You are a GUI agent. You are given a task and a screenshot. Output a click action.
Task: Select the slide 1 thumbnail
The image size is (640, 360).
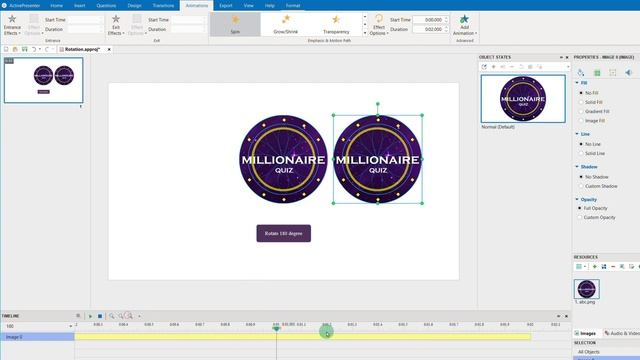point(44,80)
